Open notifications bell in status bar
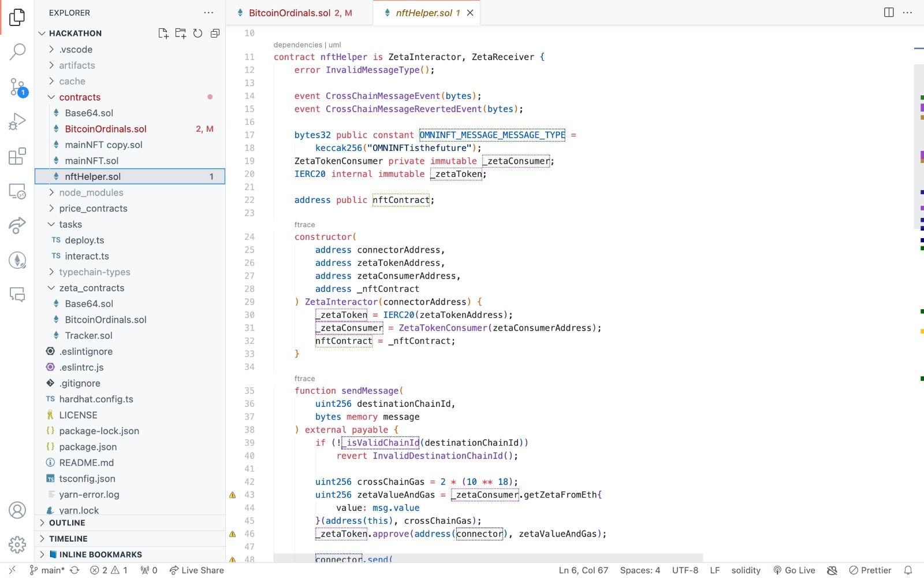Screen dimensions: 924x578 [908, 570]
